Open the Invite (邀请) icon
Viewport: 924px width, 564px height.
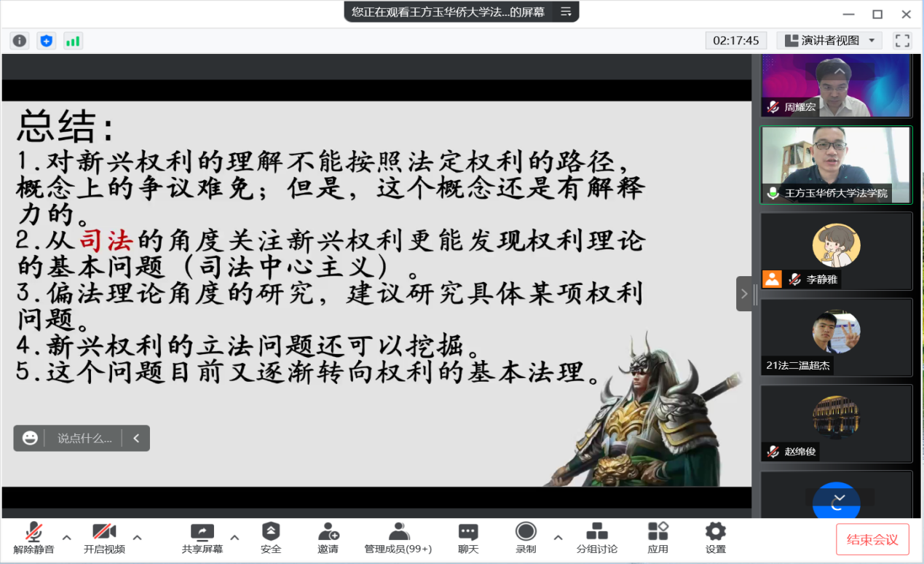click(x=328, y=538)
